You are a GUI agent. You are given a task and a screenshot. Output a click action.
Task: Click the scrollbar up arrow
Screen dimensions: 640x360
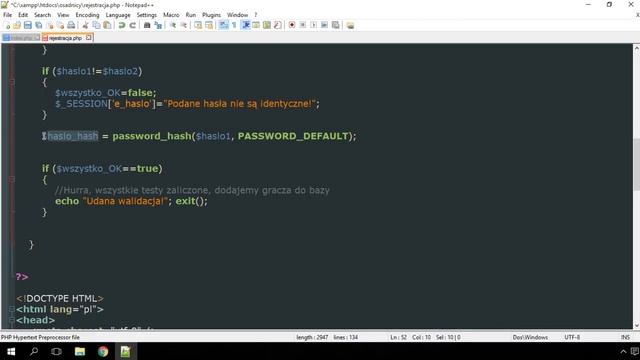coord(636,48)
